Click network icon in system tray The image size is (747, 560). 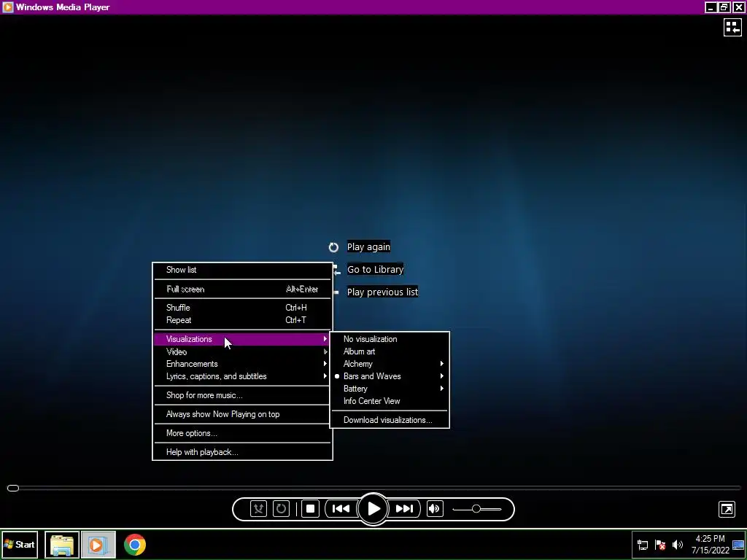point(643,545)
